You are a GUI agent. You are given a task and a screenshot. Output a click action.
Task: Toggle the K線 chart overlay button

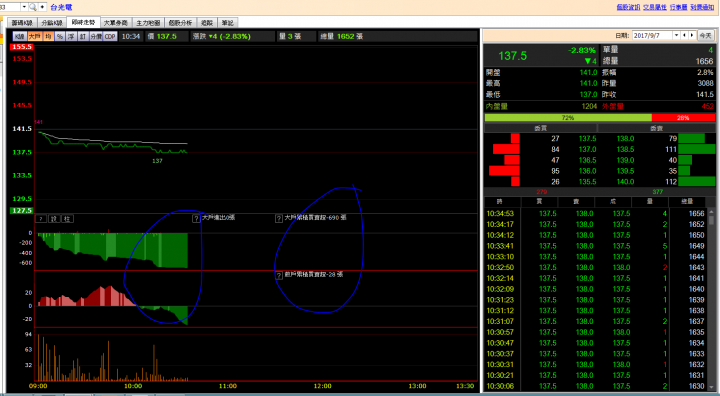(20, 36)
